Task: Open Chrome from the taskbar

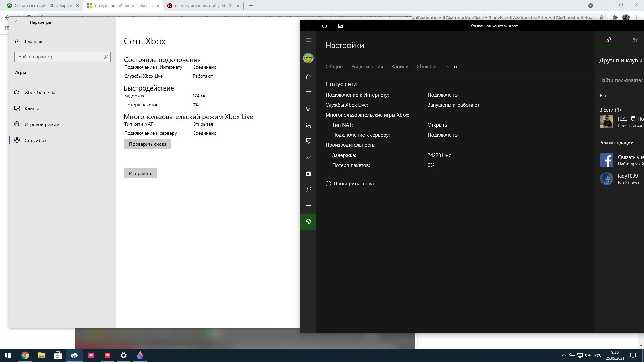Action: tap(25, 355)
